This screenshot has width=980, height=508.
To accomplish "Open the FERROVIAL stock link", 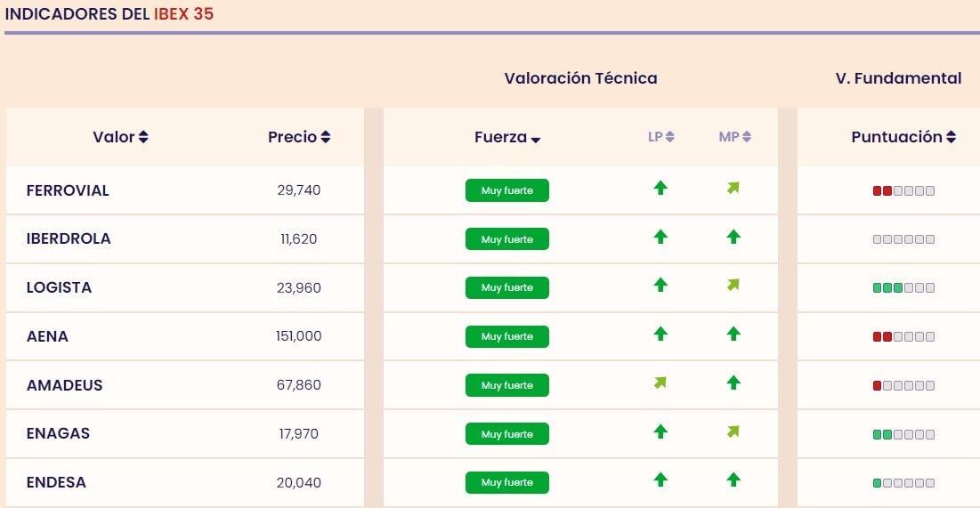I will point(68,190).
